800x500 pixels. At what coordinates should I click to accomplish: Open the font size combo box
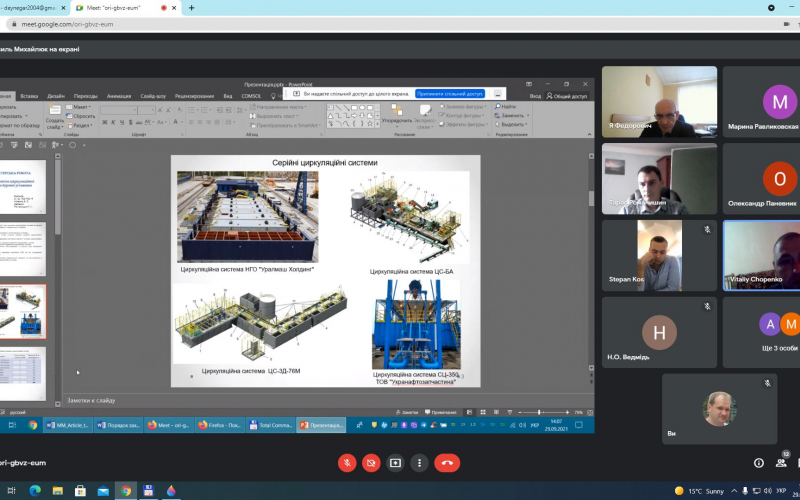146,110
